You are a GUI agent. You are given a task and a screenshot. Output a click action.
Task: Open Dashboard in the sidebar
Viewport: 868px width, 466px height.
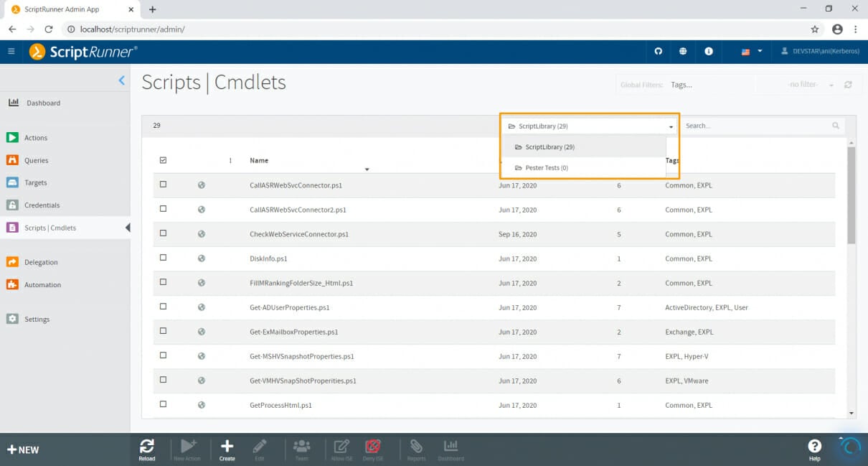[43, 103]
